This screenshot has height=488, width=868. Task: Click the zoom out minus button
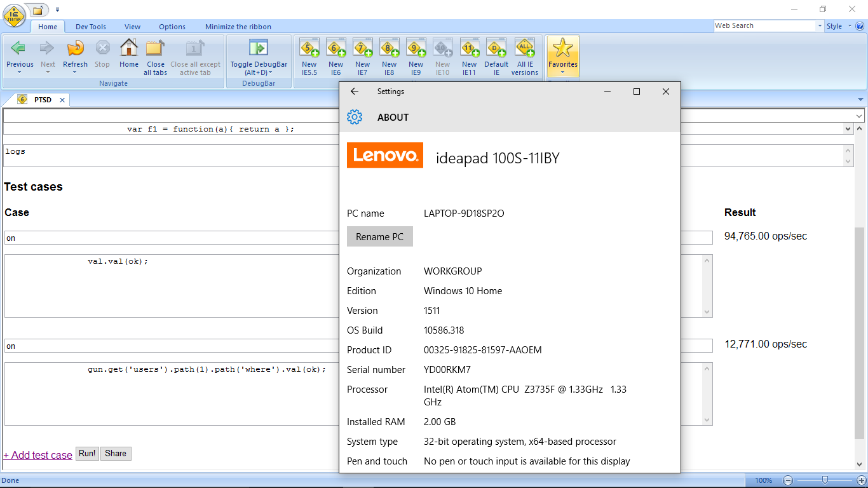(788, 480)
